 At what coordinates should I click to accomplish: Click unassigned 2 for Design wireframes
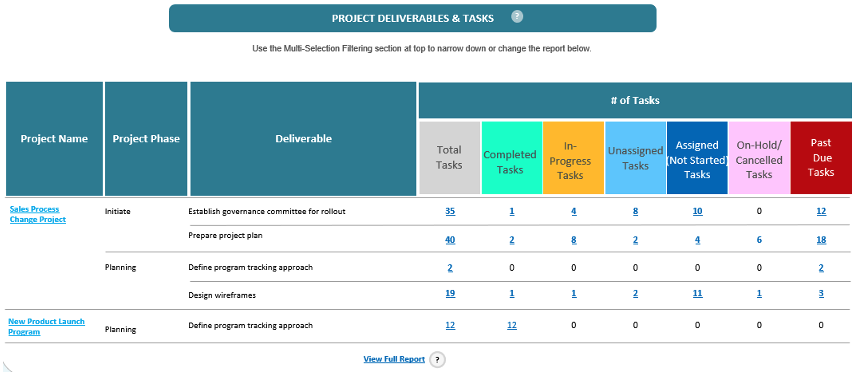coord(635,294)
